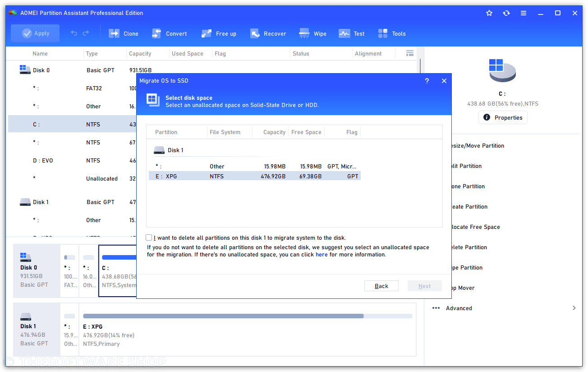Click the Properties button
This screenshot has height=372, width=588.
(x=503, y=117)
